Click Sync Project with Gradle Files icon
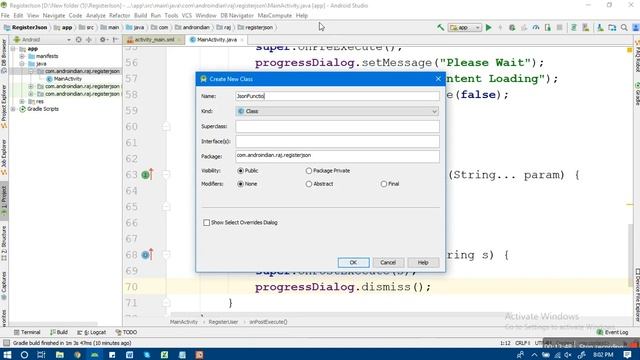The width and height of the screenshot is (640, 360). (x=573, y=27)
